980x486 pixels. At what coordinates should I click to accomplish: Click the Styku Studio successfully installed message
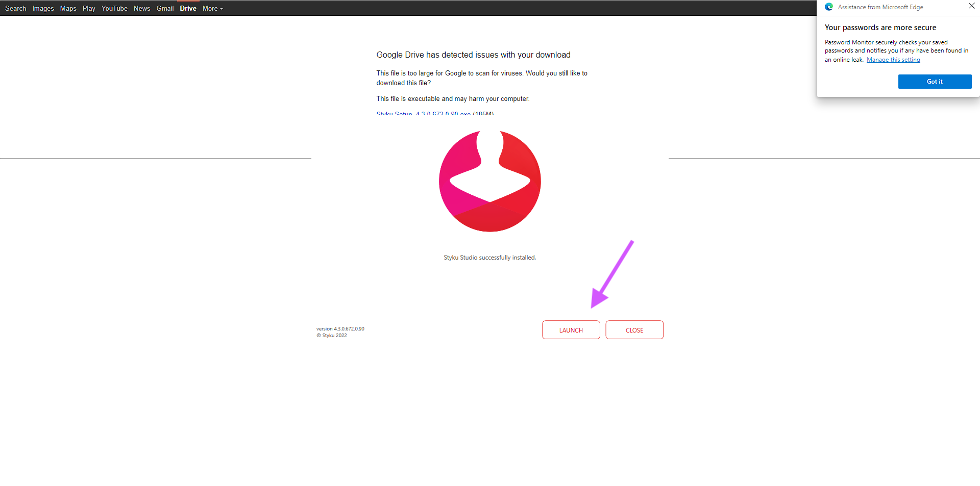coord(489,258)
